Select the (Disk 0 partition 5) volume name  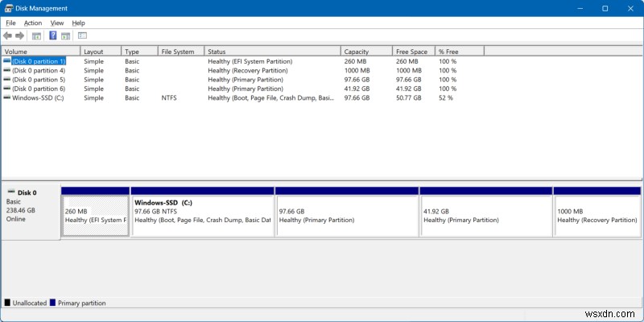pos(39,79)
